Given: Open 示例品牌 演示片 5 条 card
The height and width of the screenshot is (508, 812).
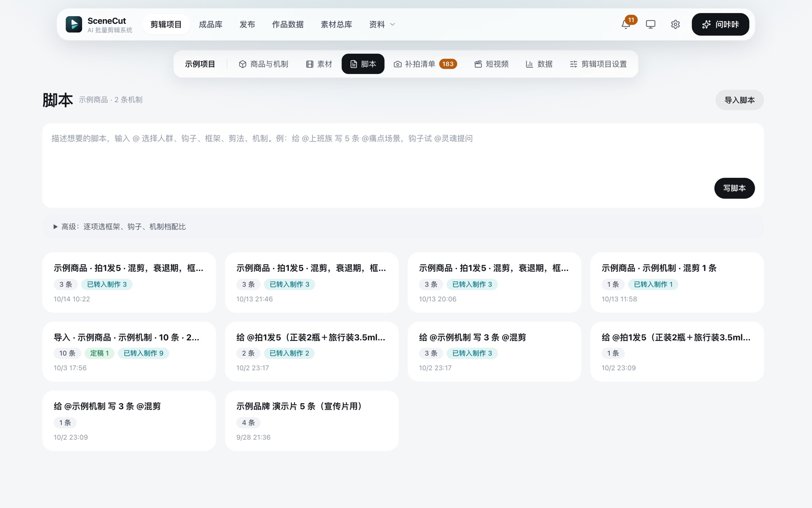Looking at the screenshot, I should 312,421.
